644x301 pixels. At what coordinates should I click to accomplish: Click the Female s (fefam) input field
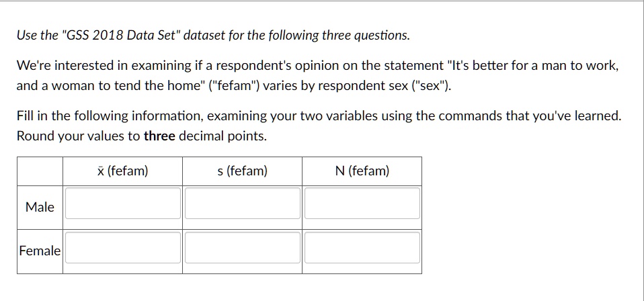[x=242, y=248]
